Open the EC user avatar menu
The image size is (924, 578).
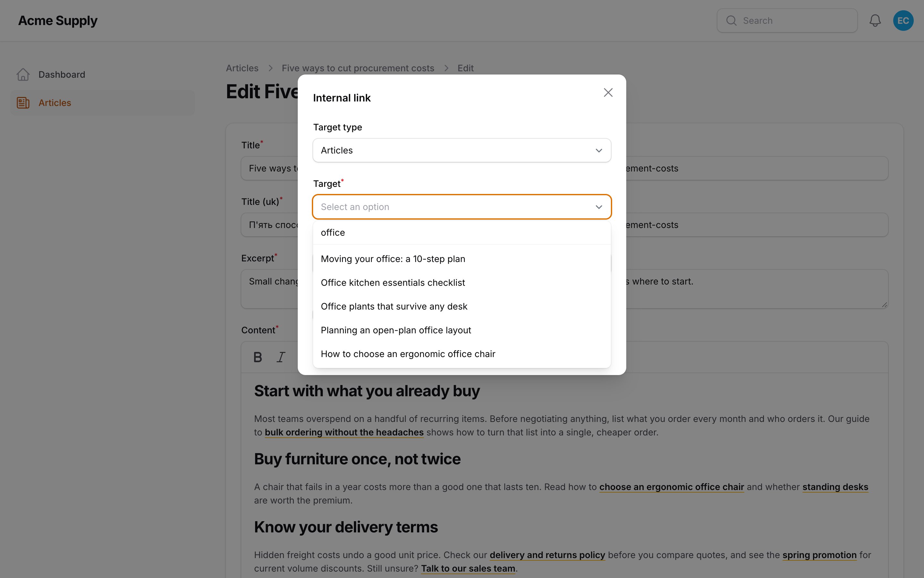pos(903,21)
